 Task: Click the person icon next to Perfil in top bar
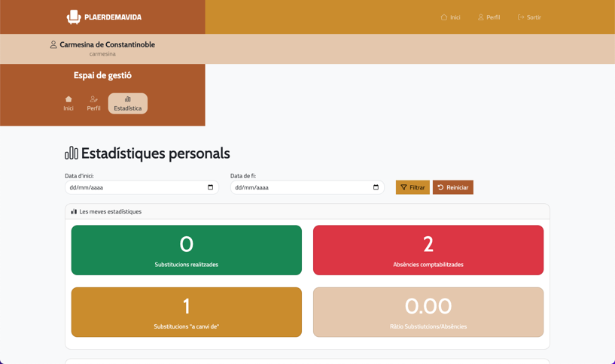click(x=481, y=17)
